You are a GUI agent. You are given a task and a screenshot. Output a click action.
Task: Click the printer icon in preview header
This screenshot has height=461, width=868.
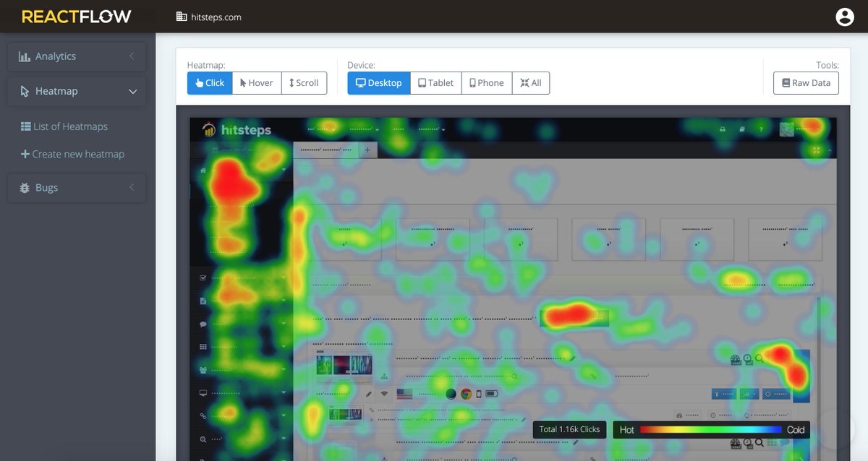[722, 130]
